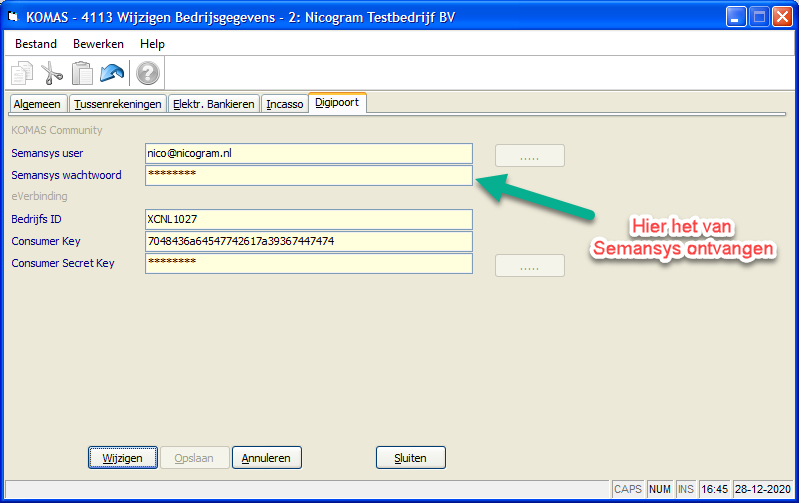
Task: Click KOMAS app icon in title bar
Action: [13, 17]
